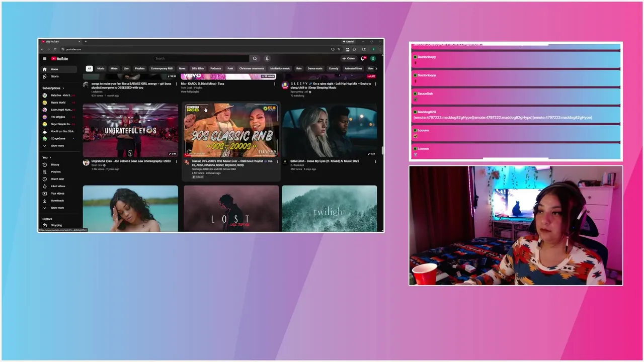Open three-dot menu for Billie Eilish video
The height and width of the screenshot is (362, 644).
(375, 161)
